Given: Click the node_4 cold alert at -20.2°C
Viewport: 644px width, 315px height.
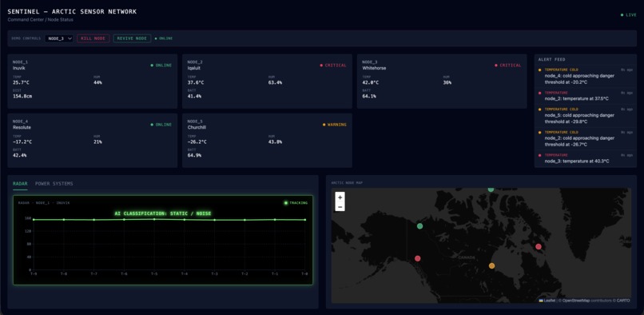Looking at the screenshot, I should [585, 76].
